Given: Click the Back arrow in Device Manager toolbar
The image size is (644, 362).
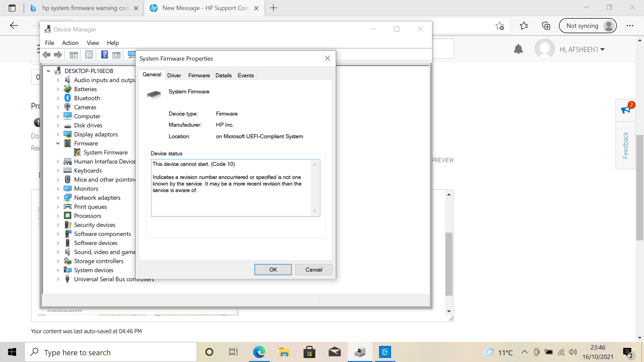Looking at the screenshot, I should [x=47, y=55].
